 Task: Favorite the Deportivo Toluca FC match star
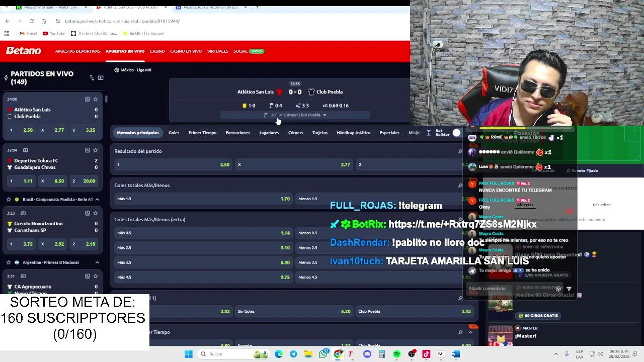point(96,150)
